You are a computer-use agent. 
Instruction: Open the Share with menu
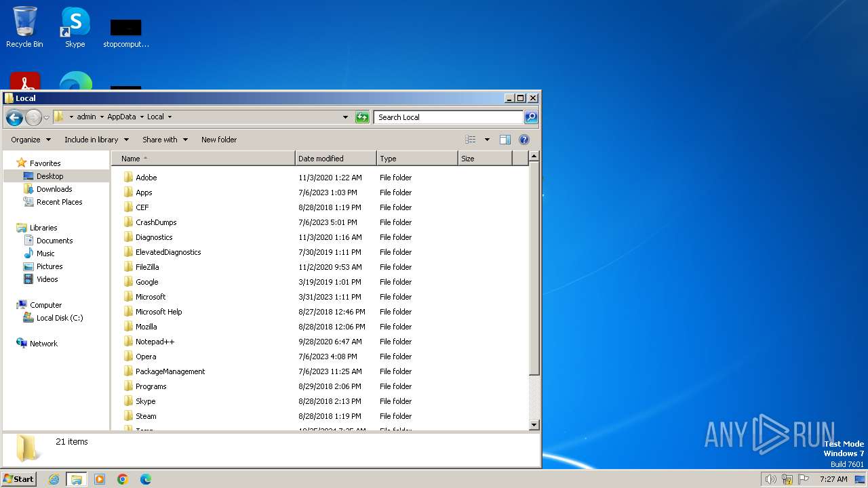[x=165, y=140]
